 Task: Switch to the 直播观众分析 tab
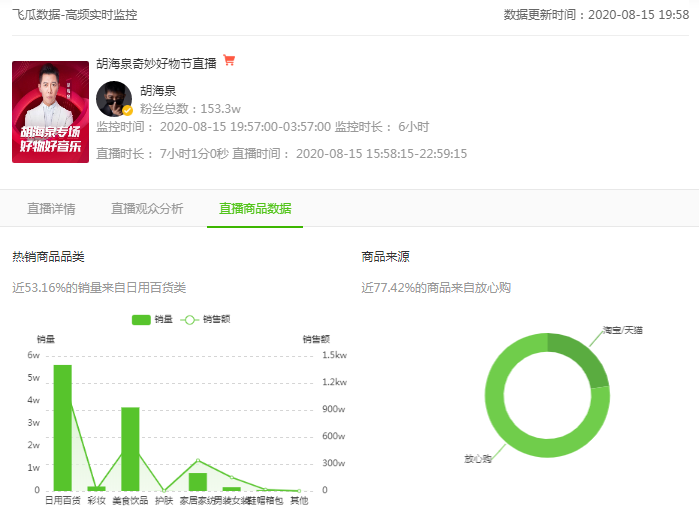[147, 209]
